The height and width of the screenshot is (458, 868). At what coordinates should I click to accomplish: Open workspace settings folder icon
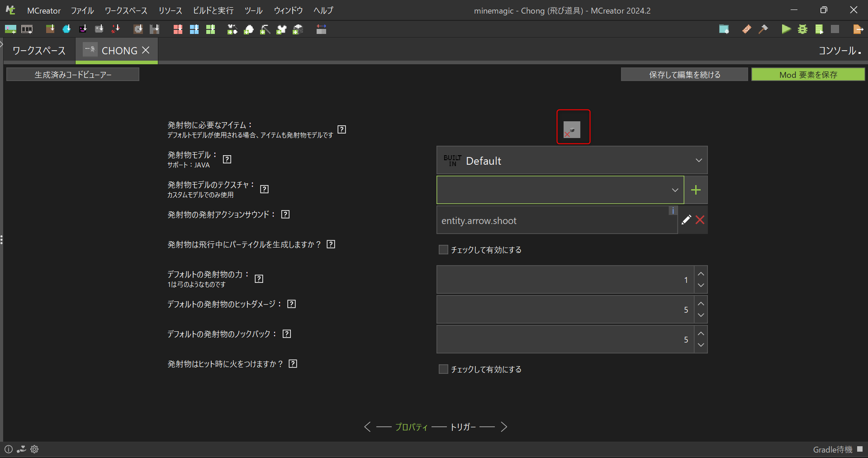click(724, 29)
